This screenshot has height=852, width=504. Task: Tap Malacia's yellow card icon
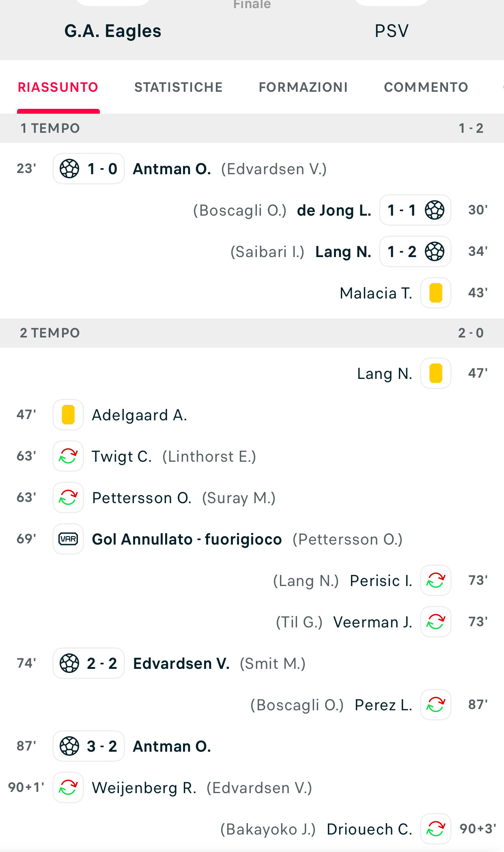pyautogui.click(x=435, y=293)
